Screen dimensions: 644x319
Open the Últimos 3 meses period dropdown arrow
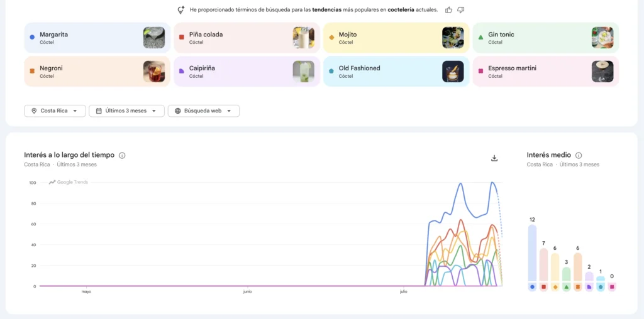(153, 111)
